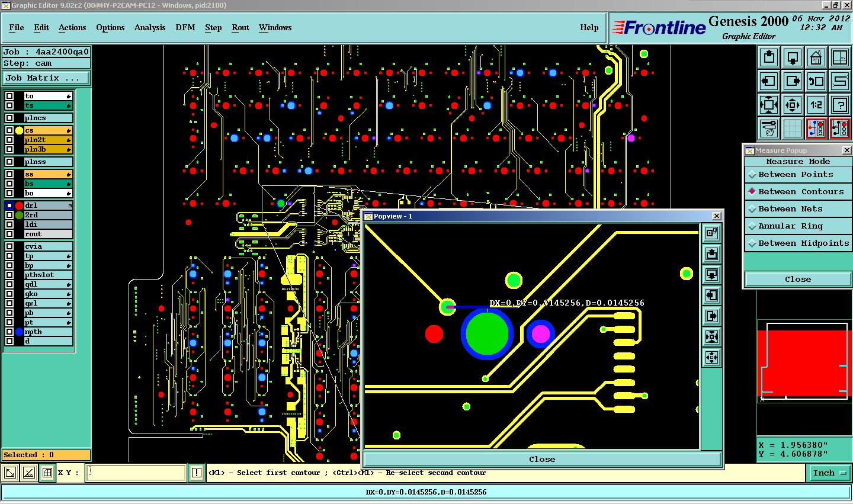Click the diagonal-arrow box icon in the bottom-left bar

click(x=10, y=473)
